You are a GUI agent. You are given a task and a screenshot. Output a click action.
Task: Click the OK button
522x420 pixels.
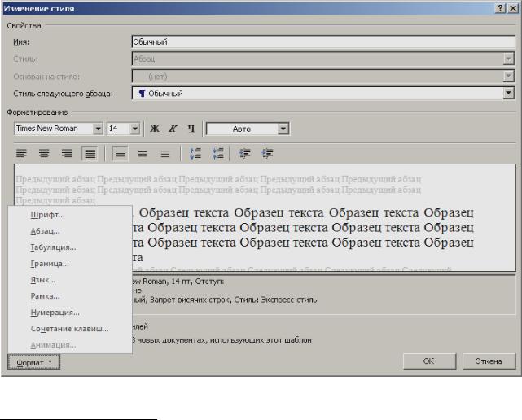click(x=429, y=361)
